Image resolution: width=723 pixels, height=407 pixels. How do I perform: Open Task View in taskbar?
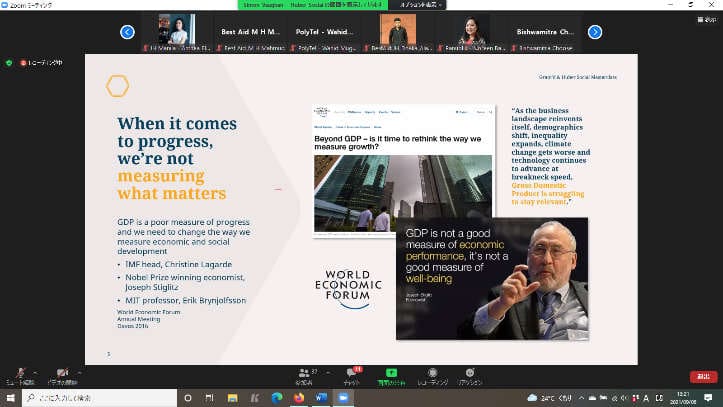point(210,398)
